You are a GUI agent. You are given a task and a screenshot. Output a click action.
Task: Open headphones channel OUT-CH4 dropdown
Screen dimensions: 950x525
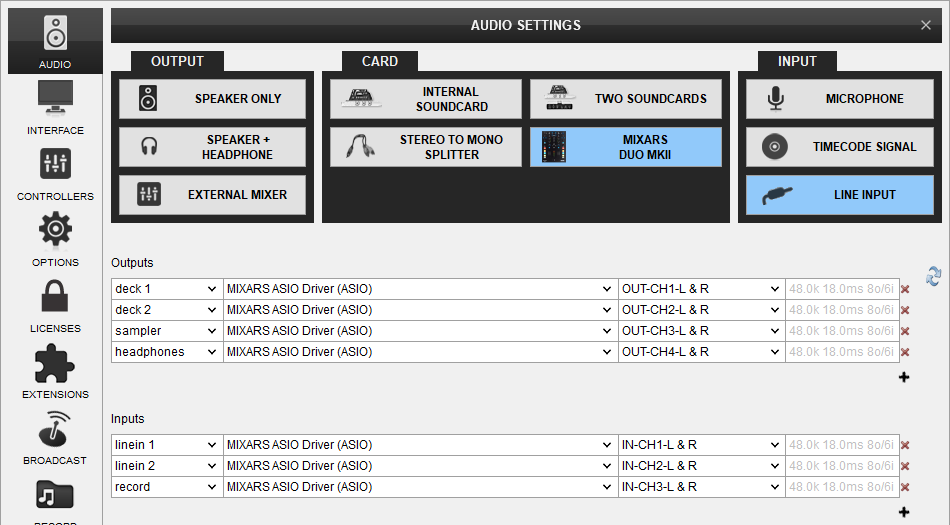tap(700, 352)
